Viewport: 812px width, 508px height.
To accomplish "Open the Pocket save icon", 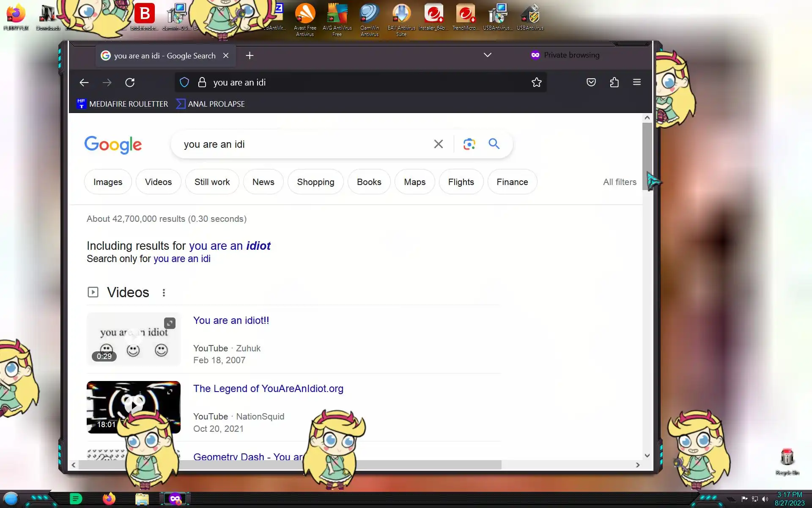I will tap(591, 83).
